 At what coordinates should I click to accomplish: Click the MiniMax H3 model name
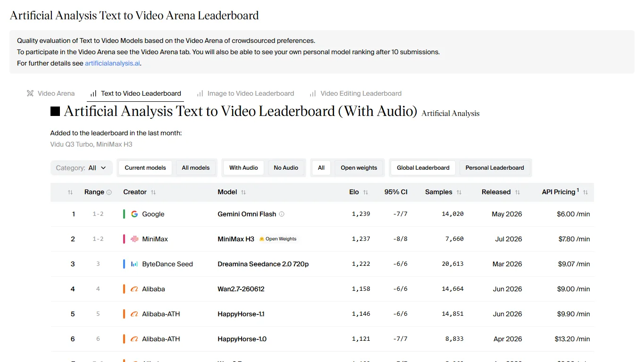point(236,239)
